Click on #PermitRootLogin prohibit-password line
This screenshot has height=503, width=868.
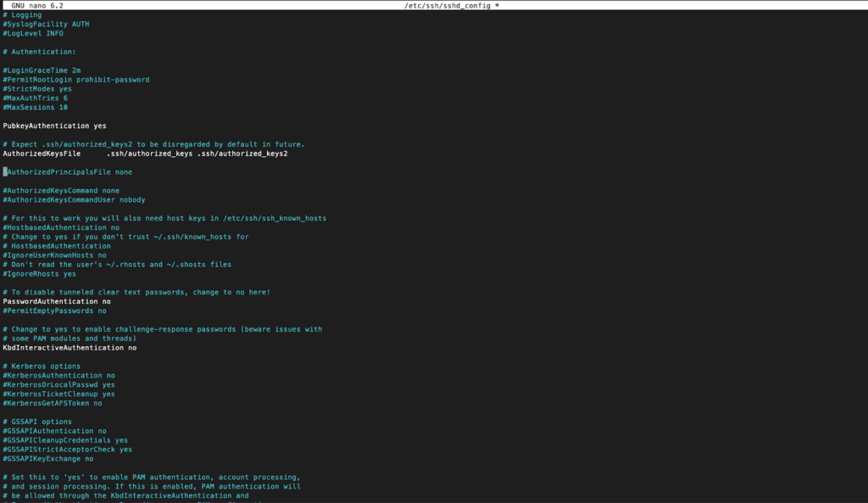[x=76, y=80]
